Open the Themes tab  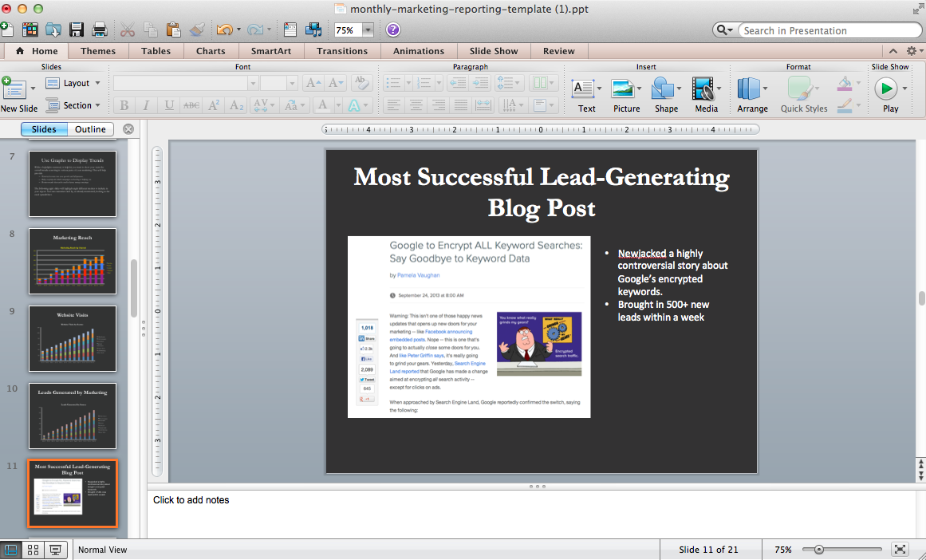[x=98, y=51]
